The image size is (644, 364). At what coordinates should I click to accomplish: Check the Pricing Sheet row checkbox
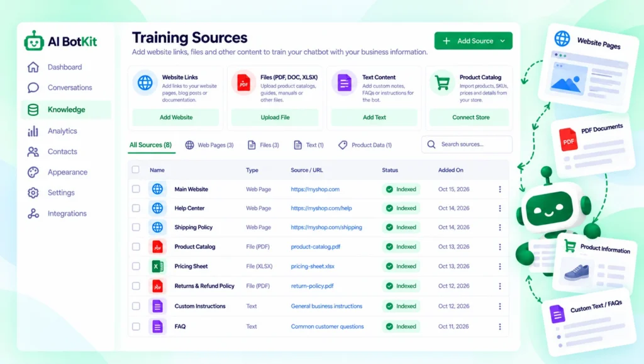click(x=136, y=266)
